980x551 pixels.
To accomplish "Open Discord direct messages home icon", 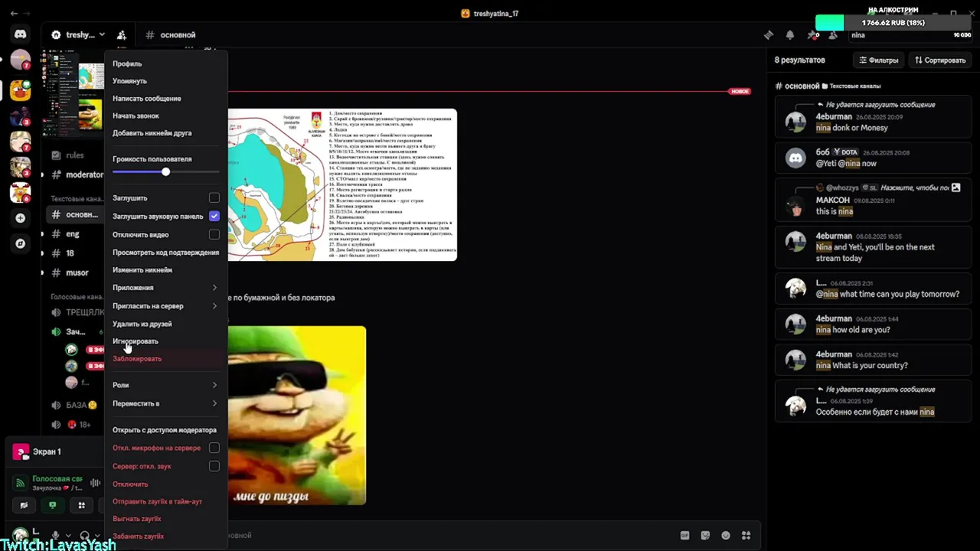I will point(21,34).
